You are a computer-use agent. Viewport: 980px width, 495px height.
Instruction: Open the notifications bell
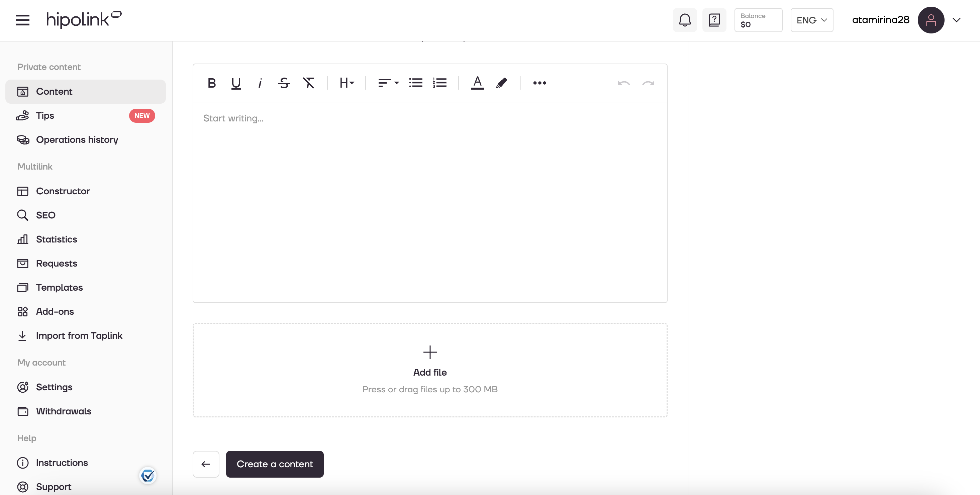pyautogui.click(x=685, y=20)
